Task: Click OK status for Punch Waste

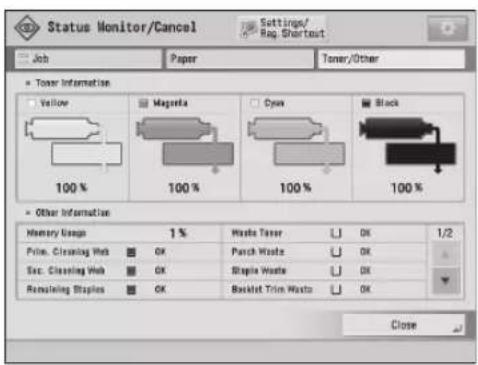Action: pos(365,252)
